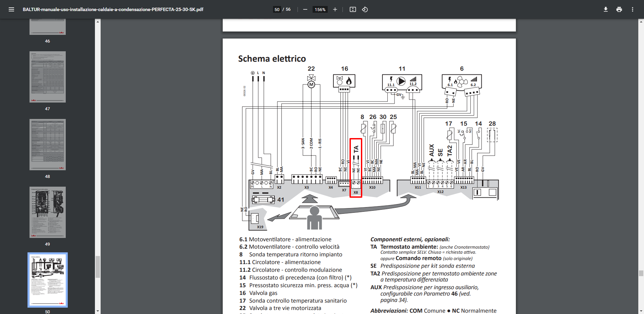Download the PDF file
Viewport: 644px width, 314px height.
point(606,9)
